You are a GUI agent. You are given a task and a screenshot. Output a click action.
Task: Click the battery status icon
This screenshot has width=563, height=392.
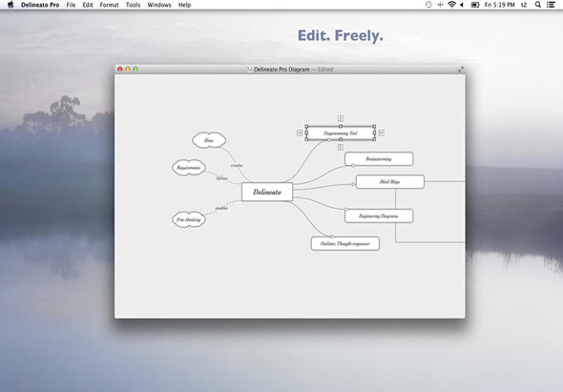[475, 5]
